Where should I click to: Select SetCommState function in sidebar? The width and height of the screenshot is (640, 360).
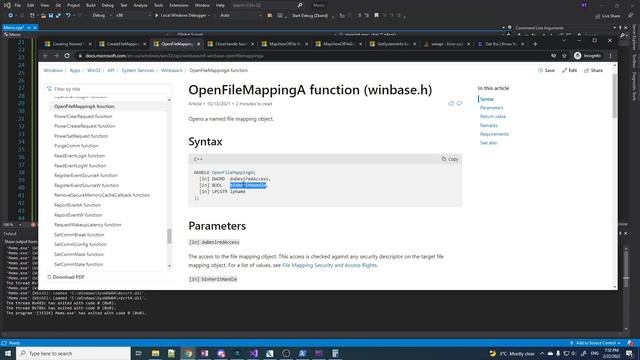pos(78,264)
